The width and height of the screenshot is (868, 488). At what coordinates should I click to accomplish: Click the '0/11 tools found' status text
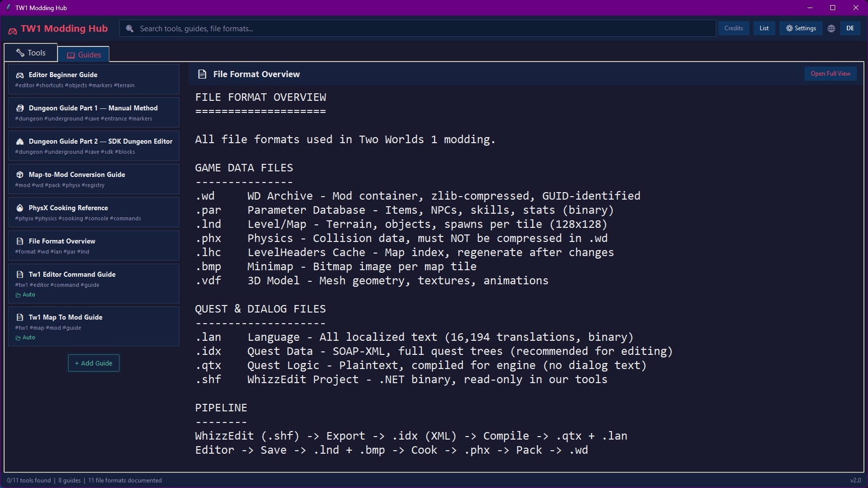pyautogui.click(x=29, y=480)
